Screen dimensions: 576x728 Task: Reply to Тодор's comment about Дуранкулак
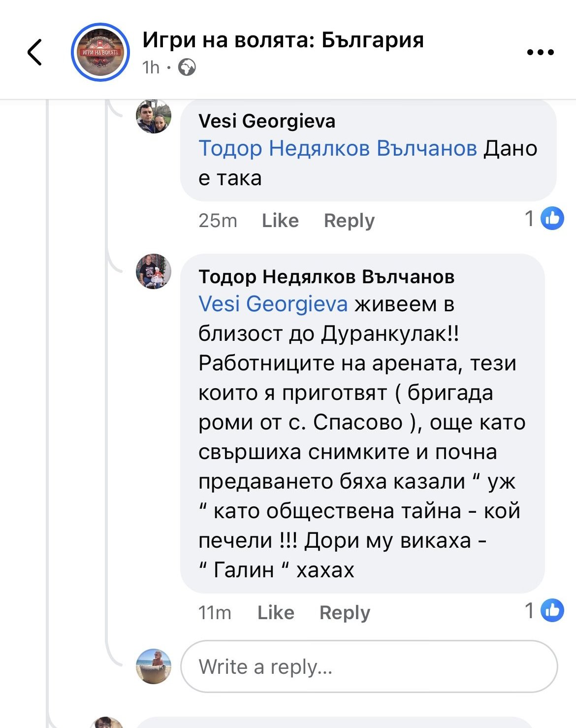pyautogui.click(x=345, y=613)
